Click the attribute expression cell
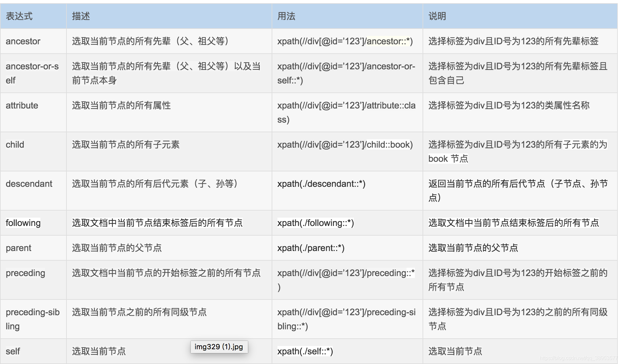The width and height of the screenshot is (621, 364). [22, 105]
